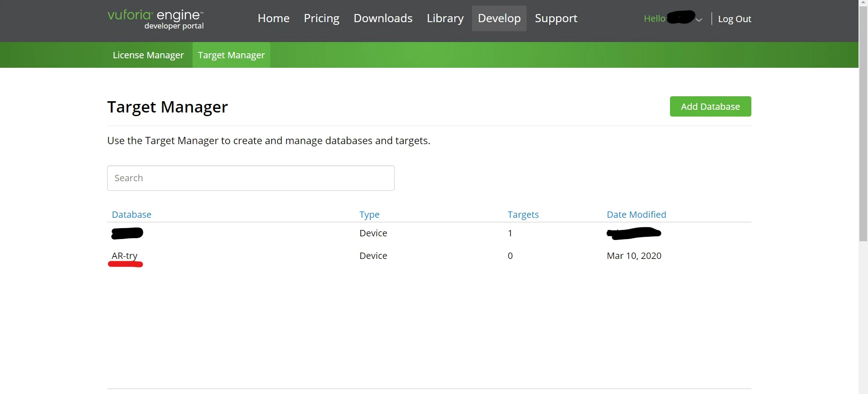Viewport: 868px width, 394px height.
Task: Click the targets count 1 cell
Action: [510, 233]
